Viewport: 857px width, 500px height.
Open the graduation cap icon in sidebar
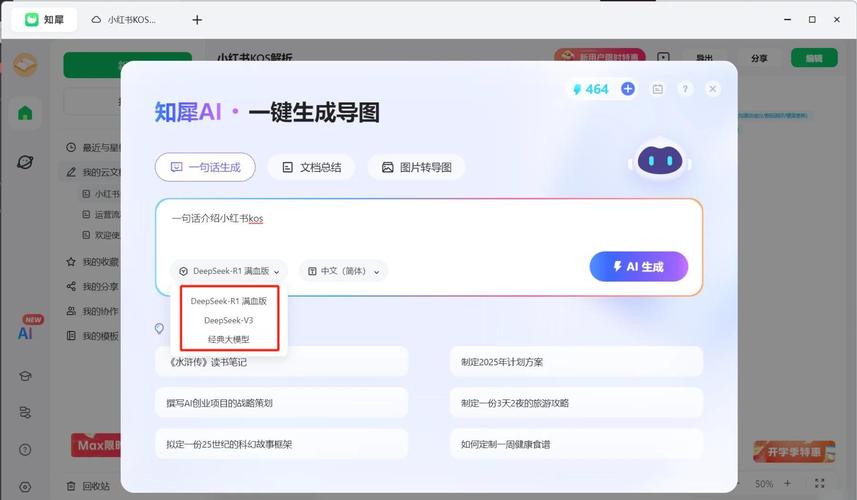click(25, 376)
